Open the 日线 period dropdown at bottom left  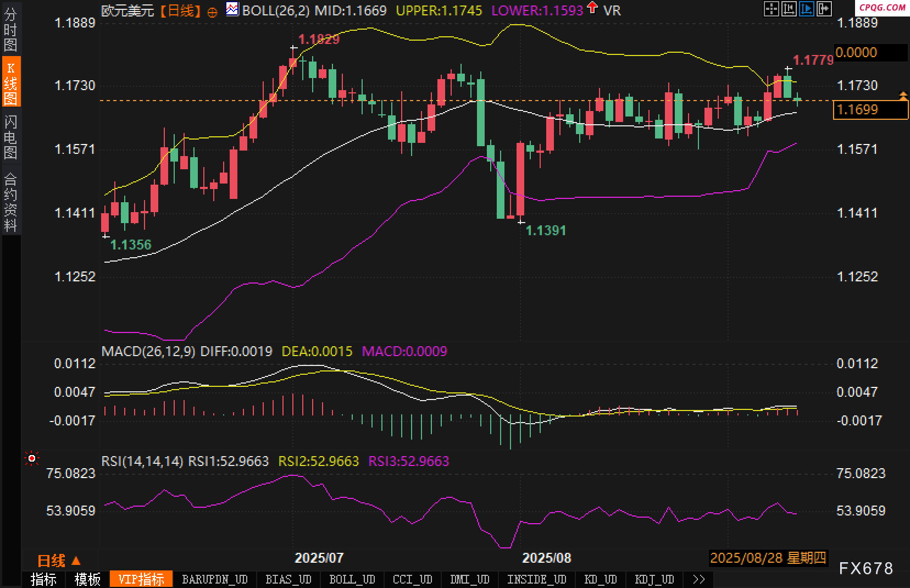58,561
